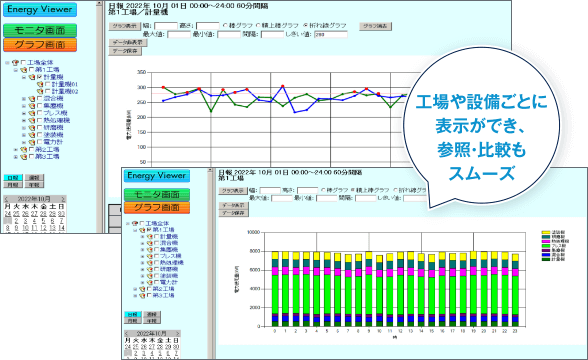The width and height of the screenshot is (588, 360).
Task: Click 熱処理機 node icon in bar-chart window
Action: point(150,263)
